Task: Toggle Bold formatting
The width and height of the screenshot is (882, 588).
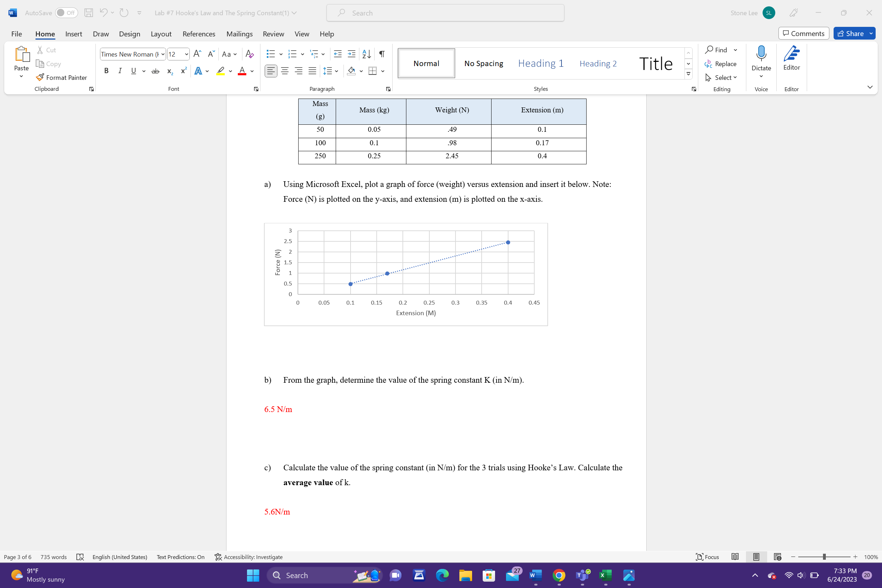Action: point(106,71)
